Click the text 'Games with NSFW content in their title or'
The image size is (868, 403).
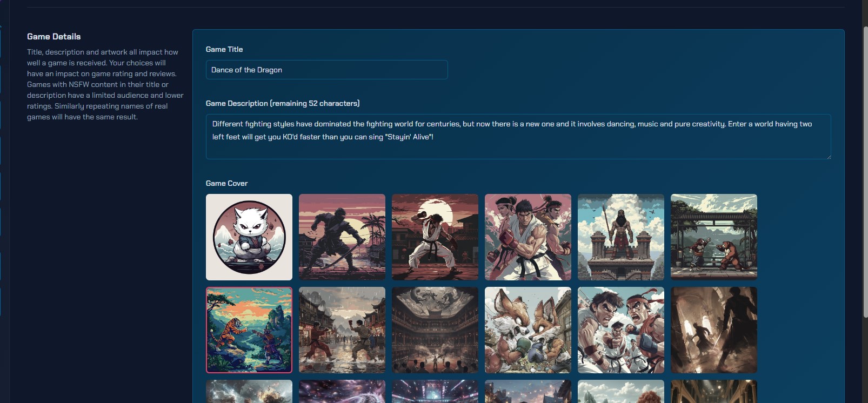click(x=98, y=84)
